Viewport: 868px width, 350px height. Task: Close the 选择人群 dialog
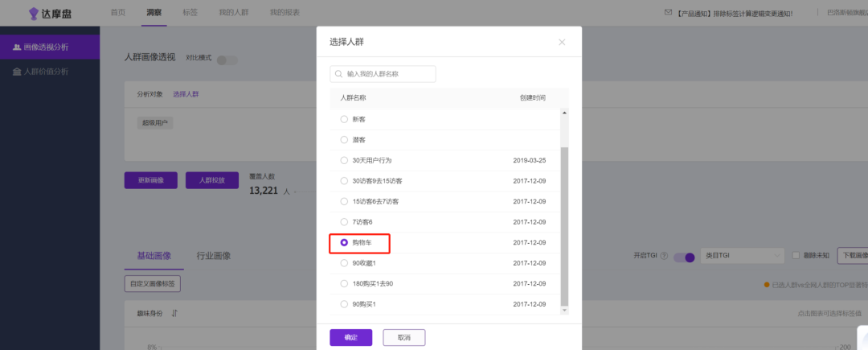pyautogui.click(x=562, y=42)
